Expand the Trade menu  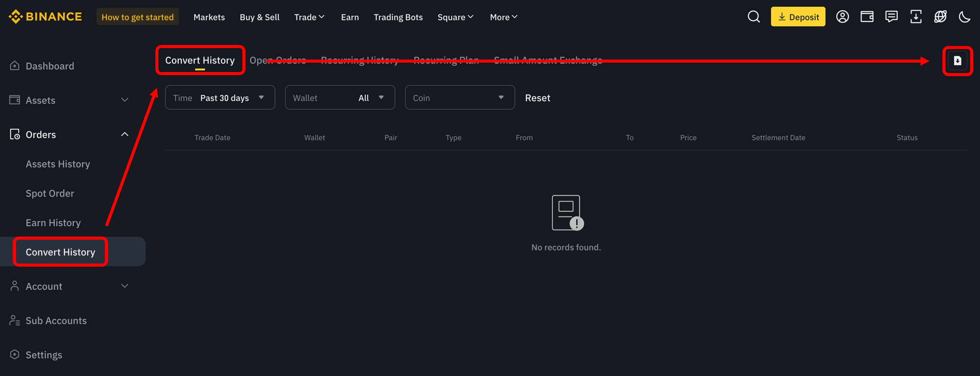(309, 17)
